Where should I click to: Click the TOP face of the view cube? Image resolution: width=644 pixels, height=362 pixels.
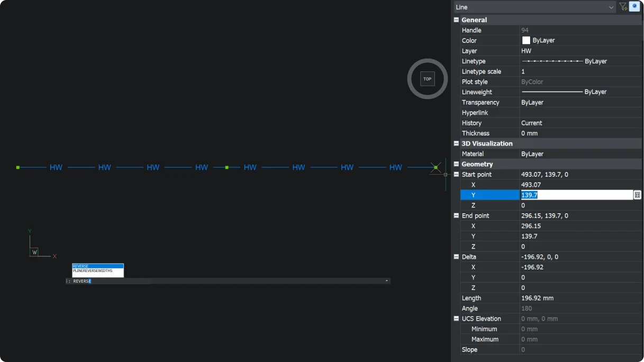pos(427,79)
